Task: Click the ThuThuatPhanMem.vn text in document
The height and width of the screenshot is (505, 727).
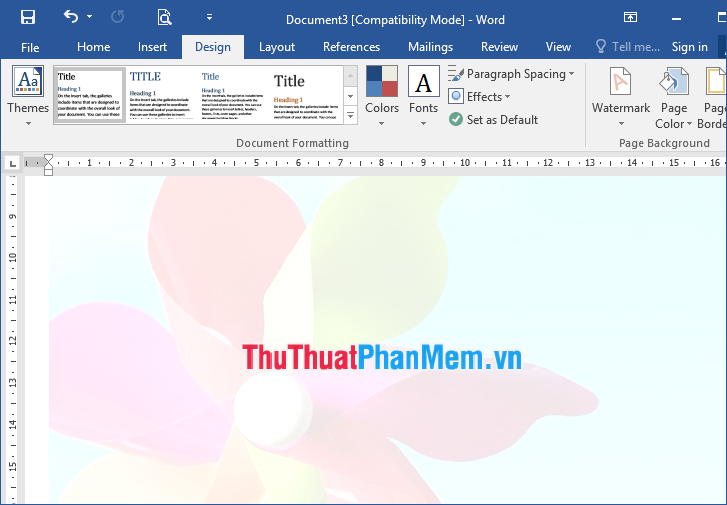Action: pos(382,358)
